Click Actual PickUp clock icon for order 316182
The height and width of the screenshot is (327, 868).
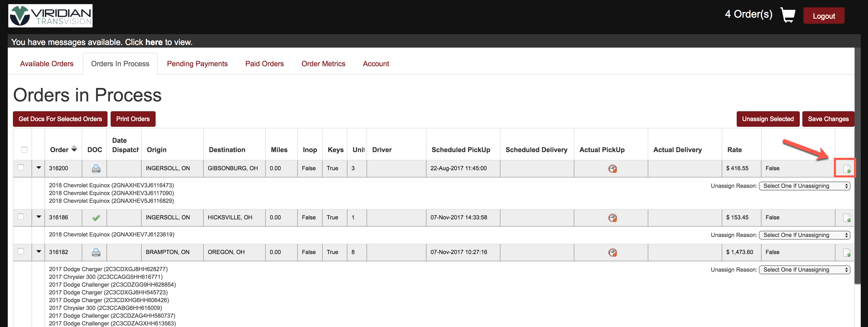coord(612,252)
